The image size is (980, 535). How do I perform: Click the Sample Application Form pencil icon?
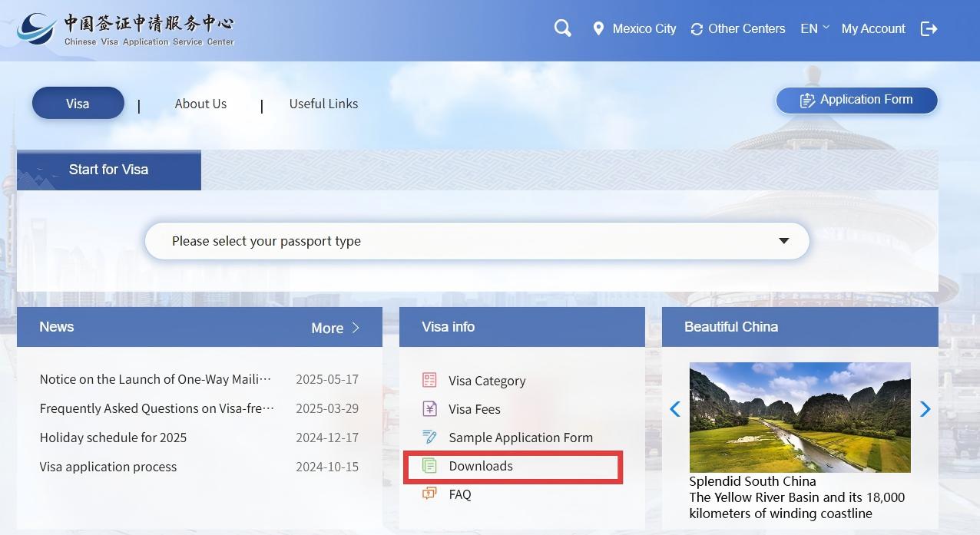pos(429,438)
